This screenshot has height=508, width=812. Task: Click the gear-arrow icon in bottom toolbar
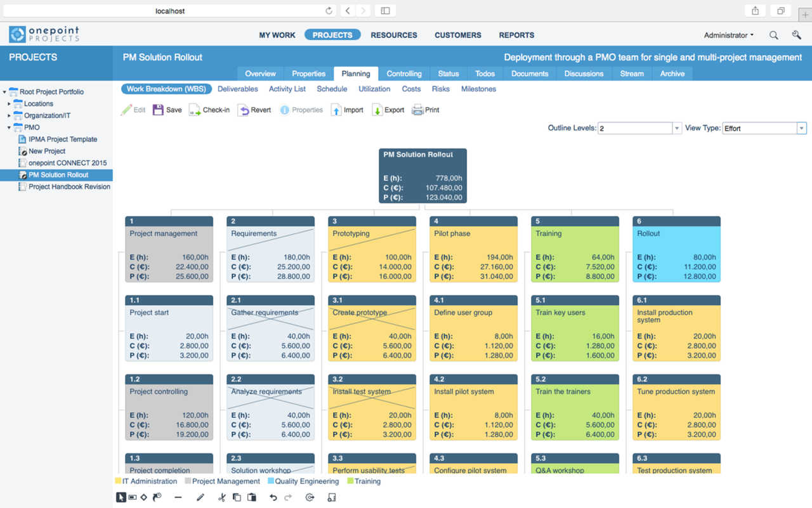(x=310, y=497)
